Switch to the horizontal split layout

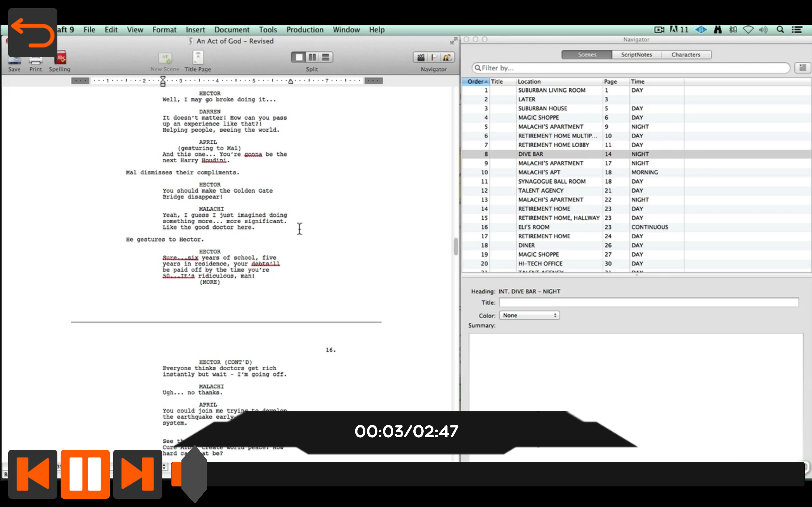click(x=324, y=57)
